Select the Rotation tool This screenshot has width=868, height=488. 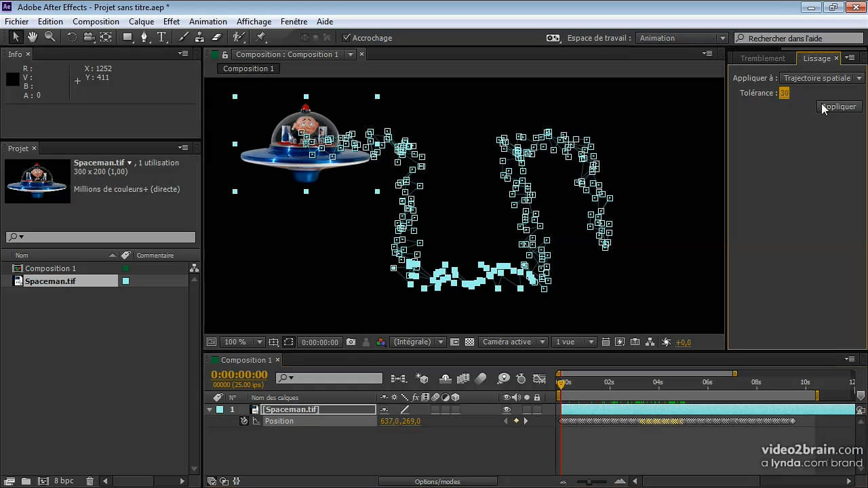72,37
